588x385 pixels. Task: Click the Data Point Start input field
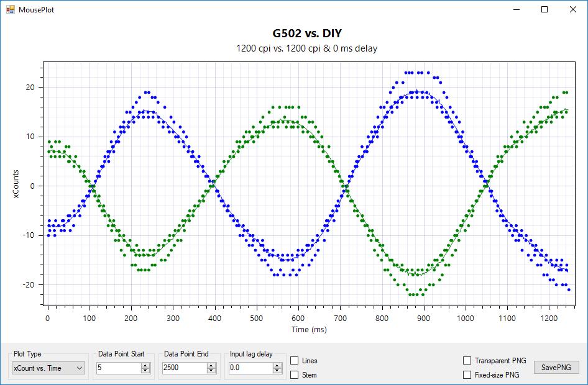pyautogui.click(x=118, y=368)
